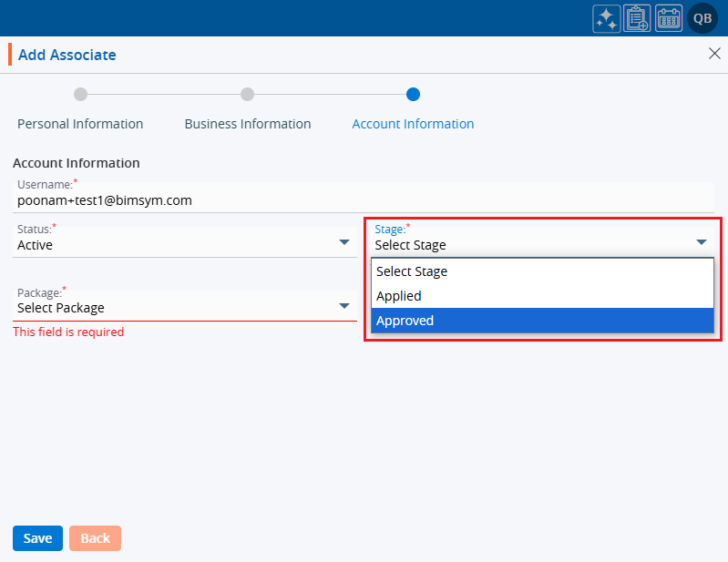Select the Account Information tab label
The image size is (728, 562).
413,124
